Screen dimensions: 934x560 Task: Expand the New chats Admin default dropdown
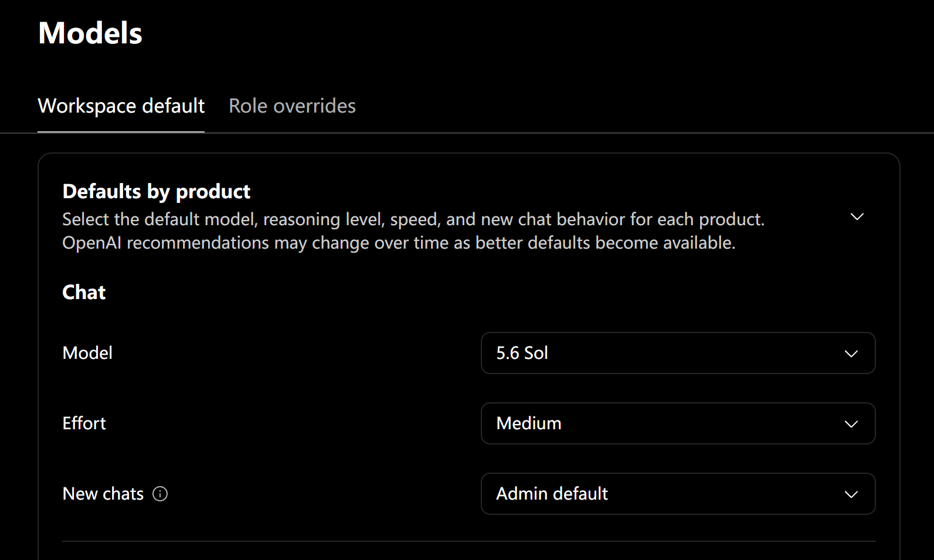pos(678,494)
